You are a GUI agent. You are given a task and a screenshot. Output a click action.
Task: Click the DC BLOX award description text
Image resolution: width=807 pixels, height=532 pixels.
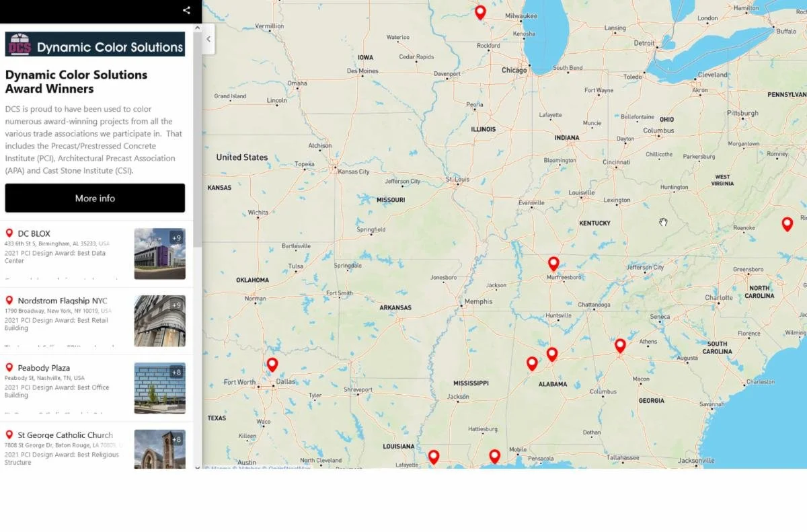tap(55, 256)
